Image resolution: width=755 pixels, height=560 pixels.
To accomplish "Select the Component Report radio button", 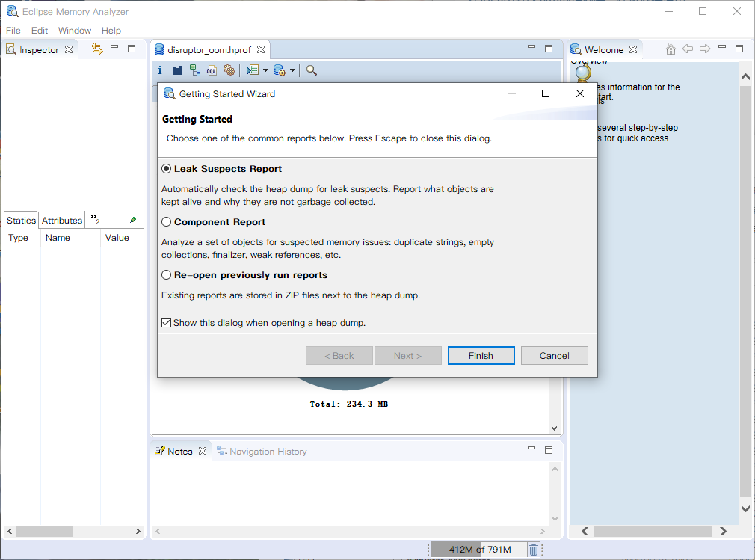I will (166, 222).
